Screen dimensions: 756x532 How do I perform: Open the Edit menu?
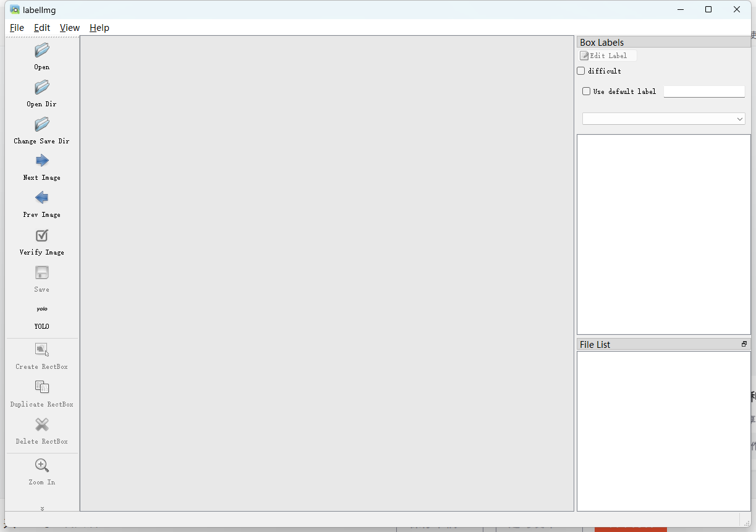point(42,28)
